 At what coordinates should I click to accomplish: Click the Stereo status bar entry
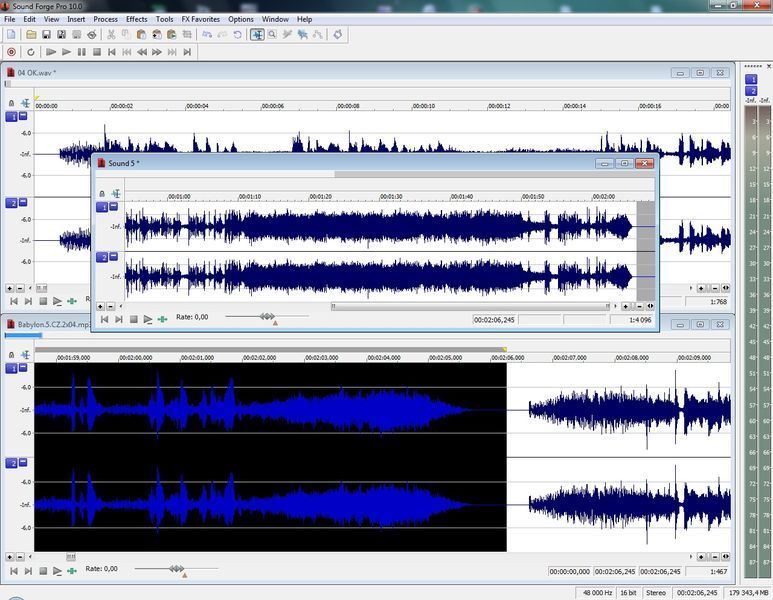point(656,593)
